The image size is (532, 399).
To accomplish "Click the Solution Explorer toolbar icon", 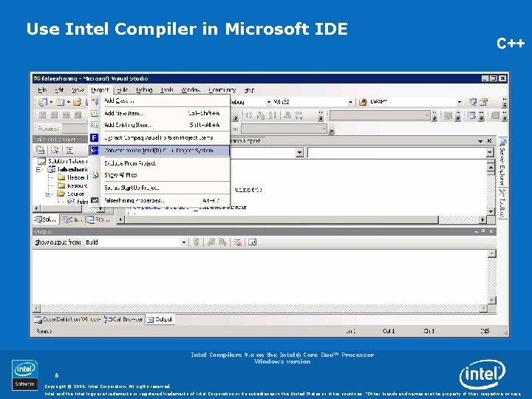I will [x=472, y=102].
